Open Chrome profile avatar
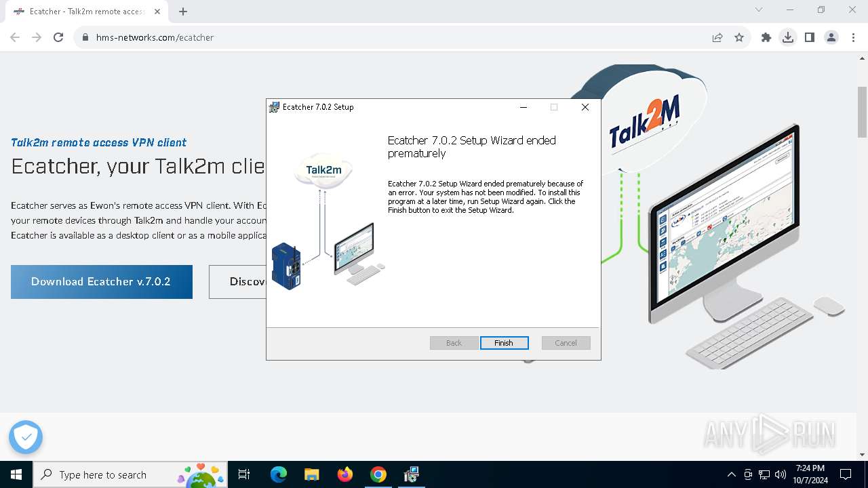The image size is (868, 488). 831,37
